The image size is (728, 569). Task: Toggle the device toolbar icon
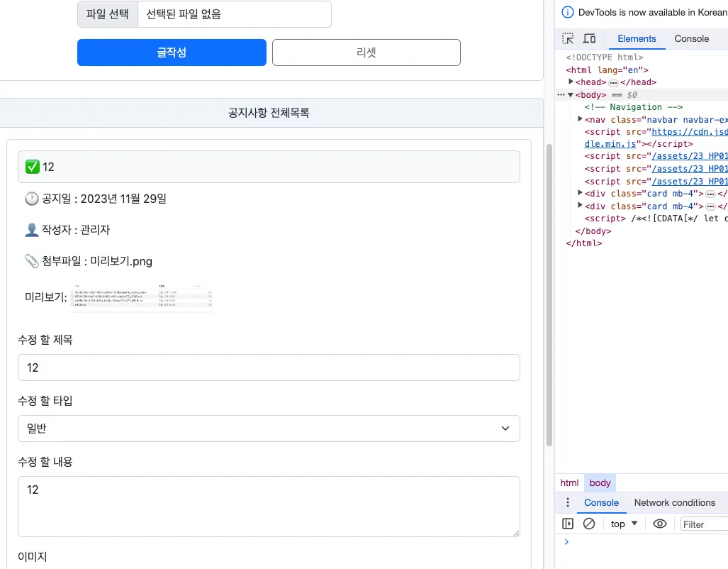click(x=589, y=38)
